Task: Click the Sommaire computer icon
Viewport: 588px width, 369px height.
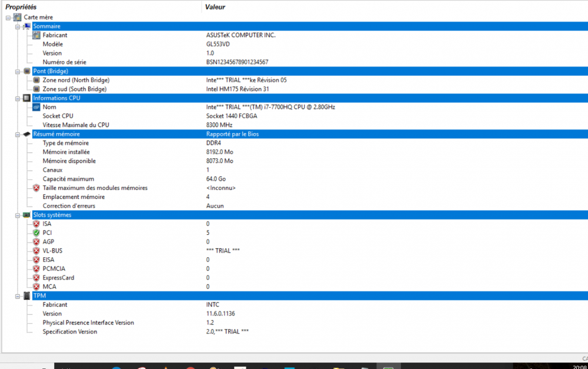Action: tap(27, 26)
